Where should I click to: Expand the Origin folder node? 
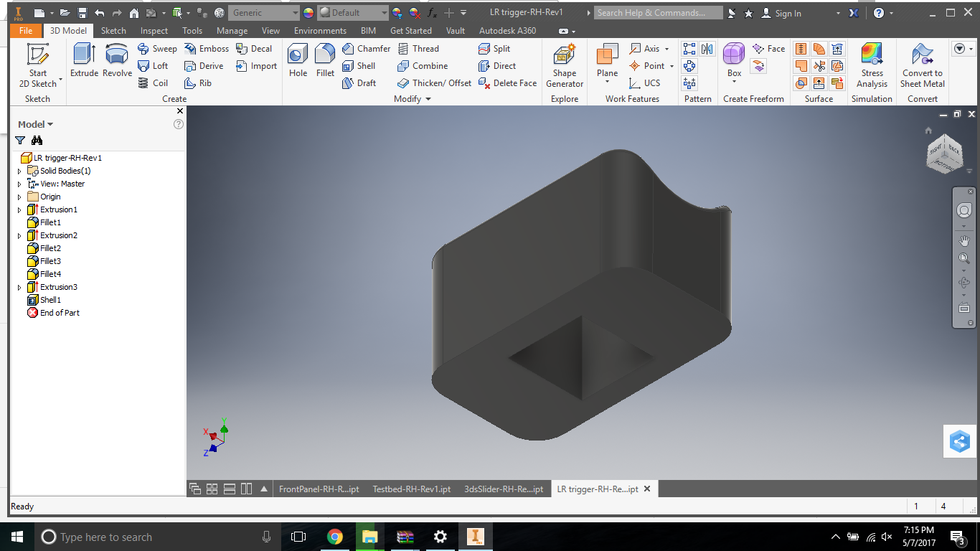pyautogui.click(x=19, y=197)
